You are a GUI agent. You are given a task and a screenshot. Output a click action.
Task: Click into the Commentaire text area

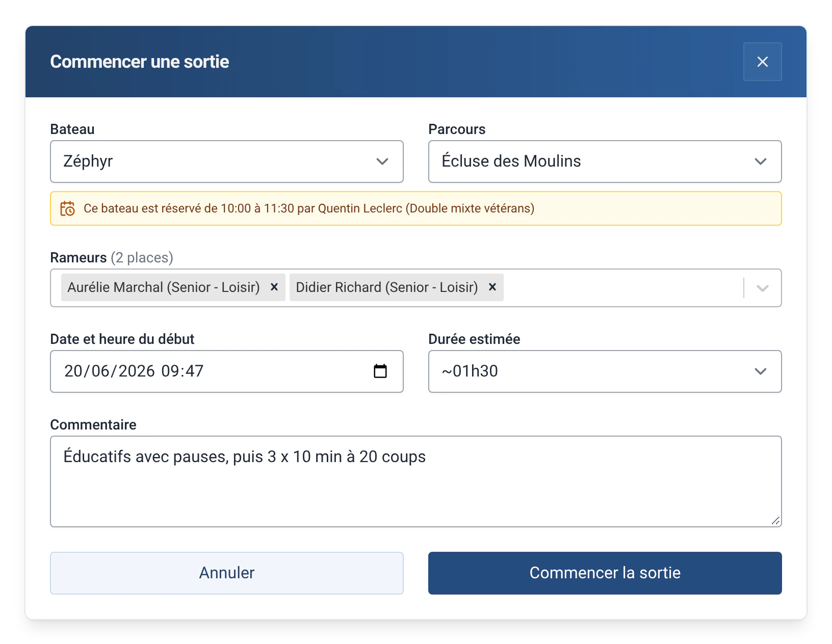(416, 481)
